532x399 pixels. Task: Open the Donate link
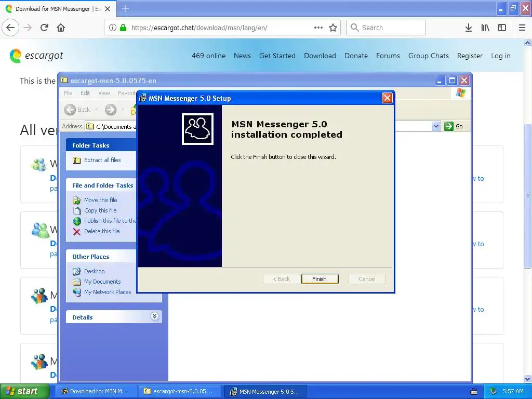click(356, 56)
